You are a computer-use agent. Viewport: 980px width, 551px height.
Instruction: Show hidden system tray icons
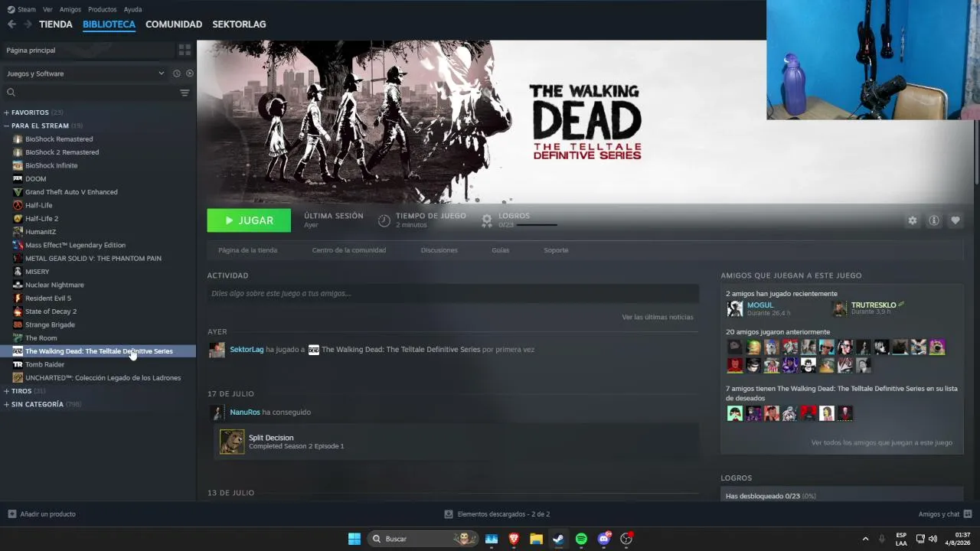coord(865,539)
